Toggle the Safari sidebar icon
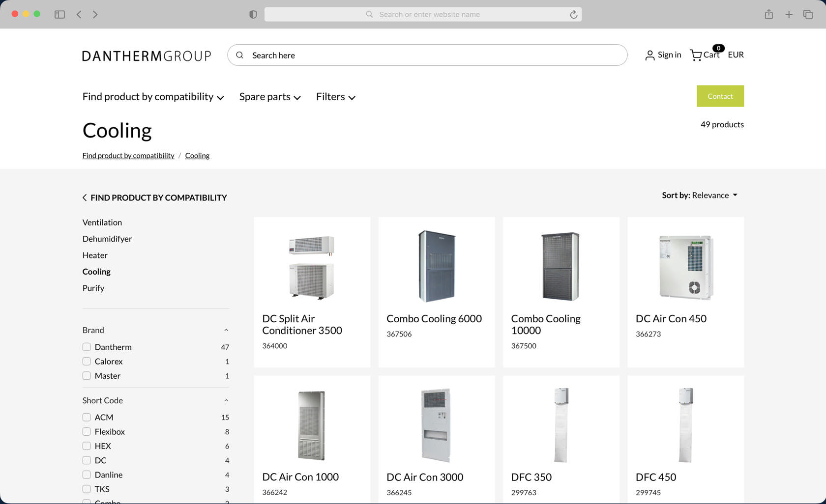Image resolution: width=826 pixels, height=504 pixels. pyautogui.click(x=59, y=14)
